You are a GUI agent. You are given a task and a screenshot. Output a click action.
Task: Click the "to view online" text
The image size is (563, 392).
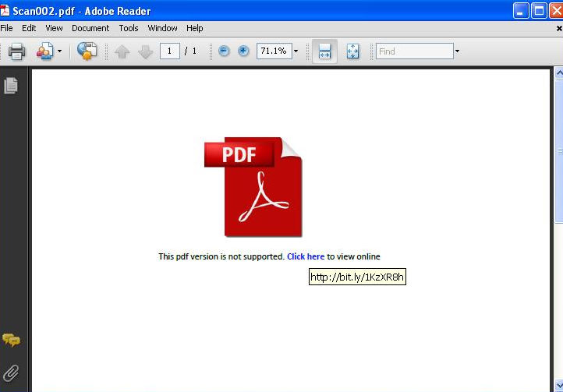click(x=353, y=256)
